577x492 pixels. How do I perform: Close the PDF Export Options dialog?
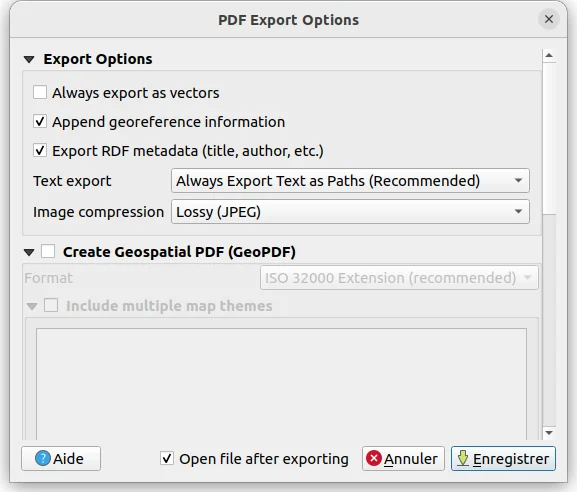[x=549, y=19]
